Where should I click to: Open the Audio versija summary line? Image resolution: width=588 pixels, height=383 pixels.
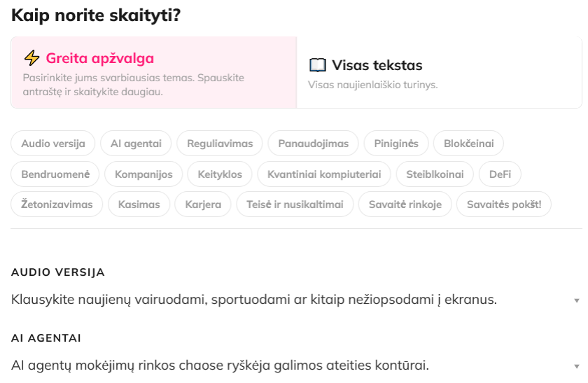[254, 300]
